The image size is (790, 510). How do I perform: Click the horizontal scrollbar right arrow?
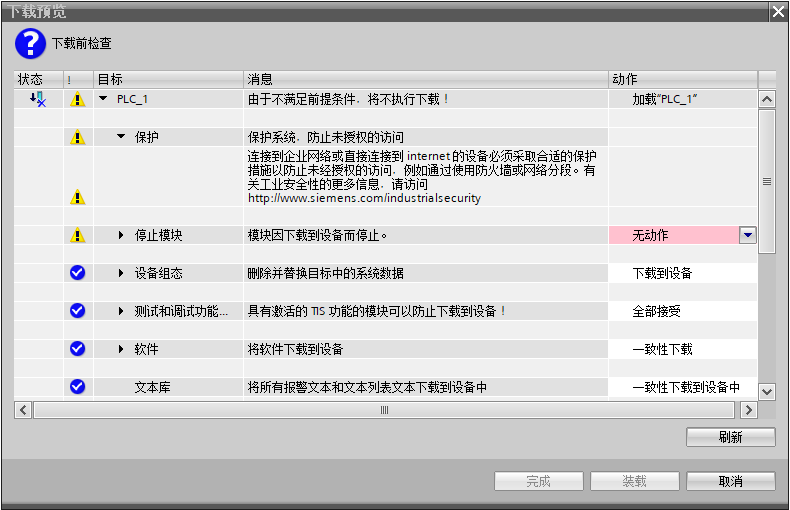[x=749, y=410]
